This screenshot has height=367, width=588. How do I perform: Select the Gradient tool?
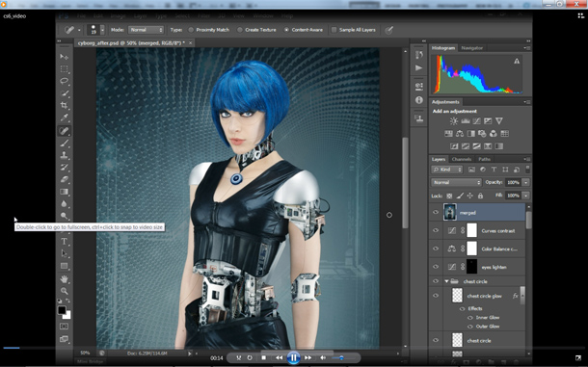point(65,192)
